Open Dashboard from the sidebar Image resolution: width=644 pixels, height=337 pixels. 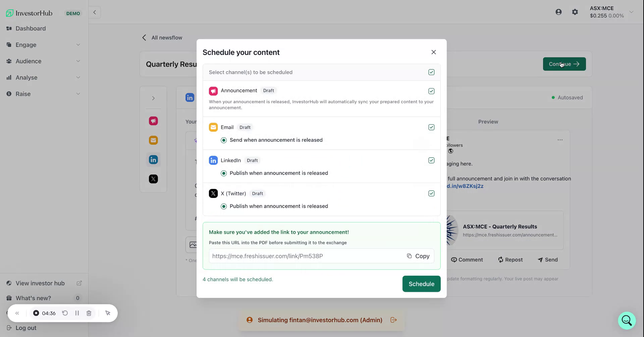pyautogui.click(x=31, y=28)
